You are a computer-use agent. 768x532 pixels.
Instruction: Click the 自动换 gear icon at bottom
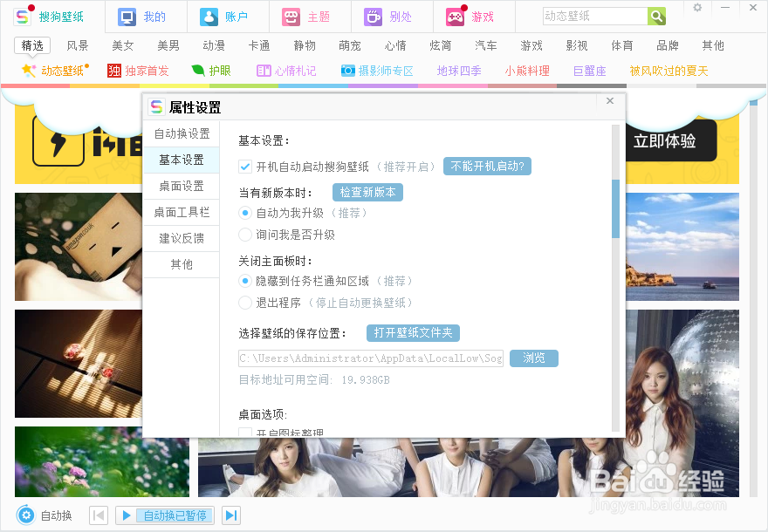coord(26,515)
